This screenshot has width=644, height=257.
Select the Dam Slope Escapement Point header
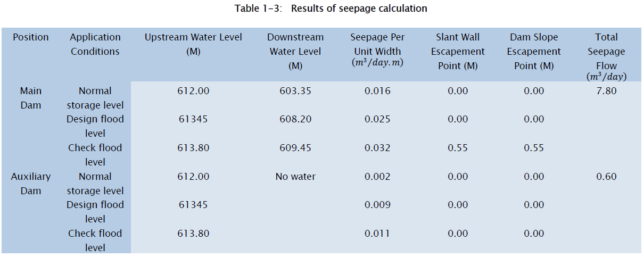(x=534, y=52)
